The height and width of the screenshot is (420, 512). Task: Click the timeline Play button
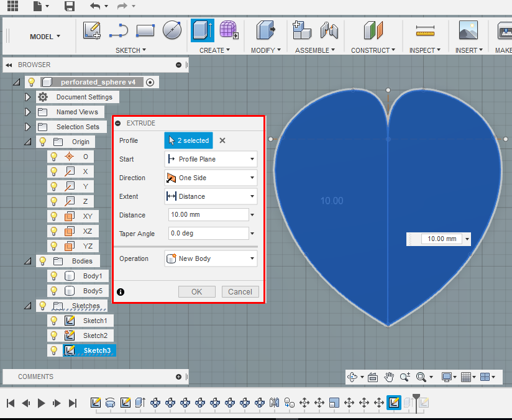[x=41, y=403]
